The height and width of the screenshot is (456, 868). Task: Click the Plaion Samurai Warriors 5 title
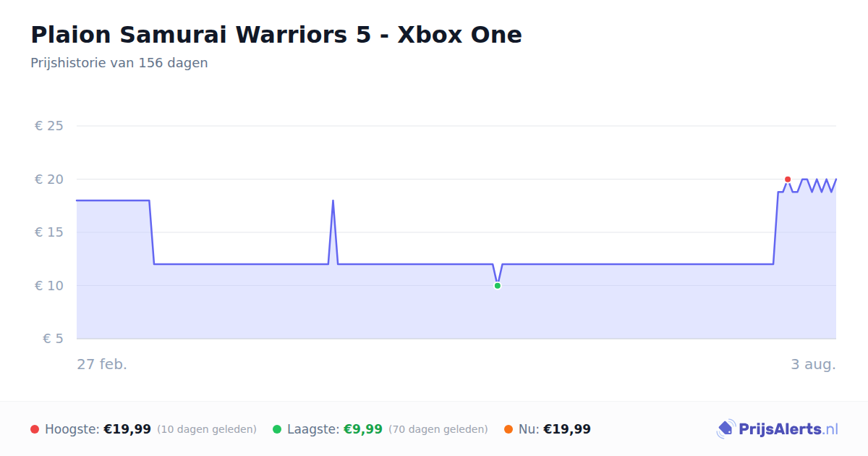click(276, 34)
